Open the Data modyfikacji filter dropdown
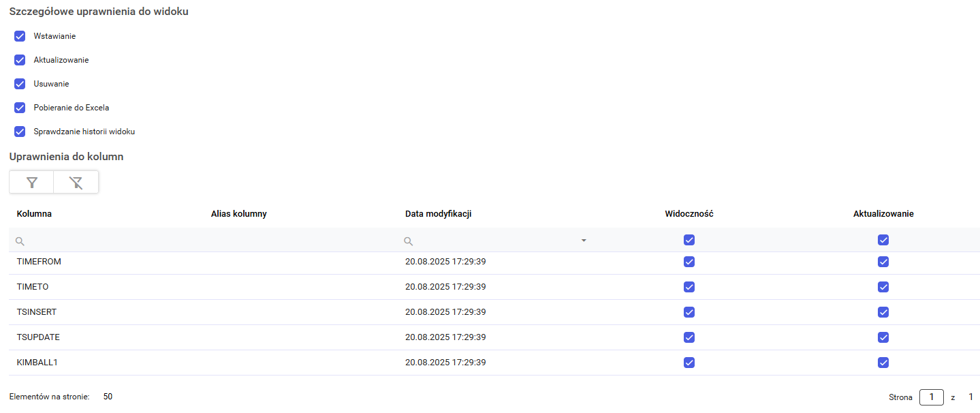This screenshot has height=413, width=980. point(584,241)
